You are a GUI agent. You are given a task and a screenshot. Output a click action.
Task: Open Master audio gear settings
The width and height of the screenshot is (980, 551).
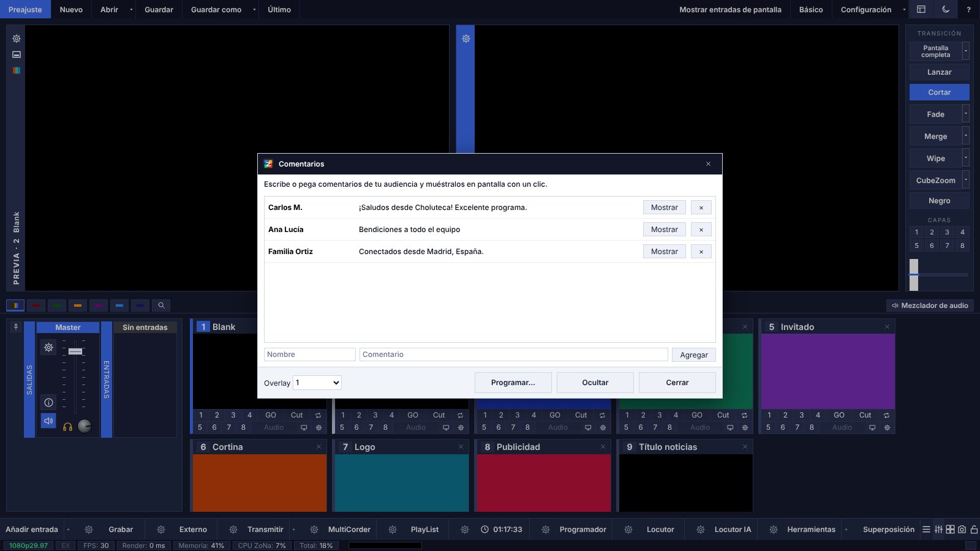click(49, 348)
